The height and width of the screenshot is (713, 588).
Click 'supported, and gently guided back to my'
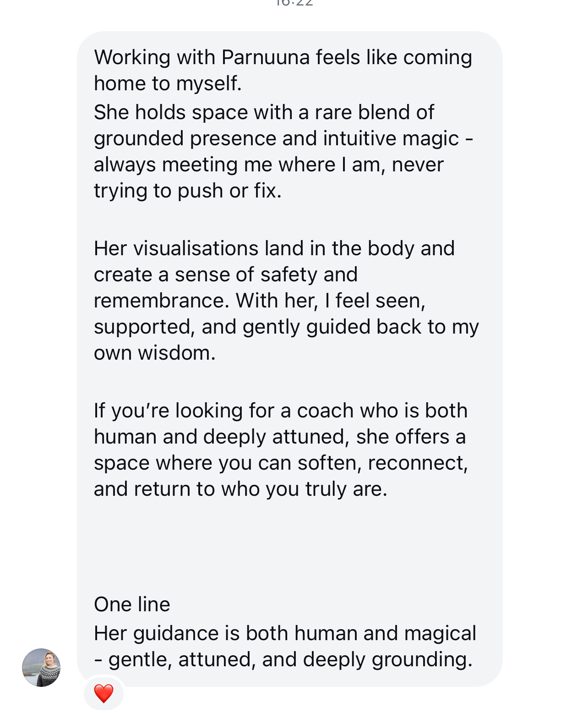coord(286,327)
